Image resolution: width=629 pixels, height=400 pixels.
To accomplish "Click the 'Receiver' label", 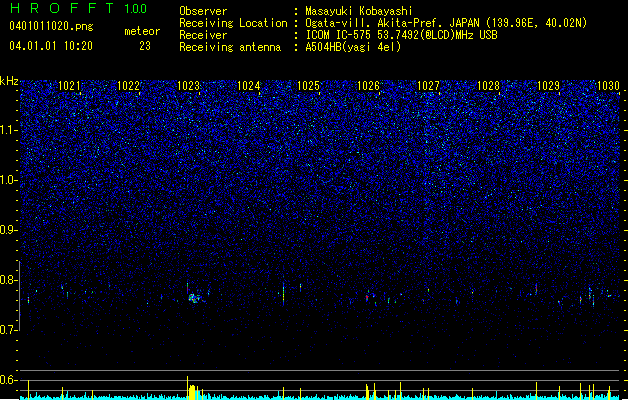I will point(203,35).
